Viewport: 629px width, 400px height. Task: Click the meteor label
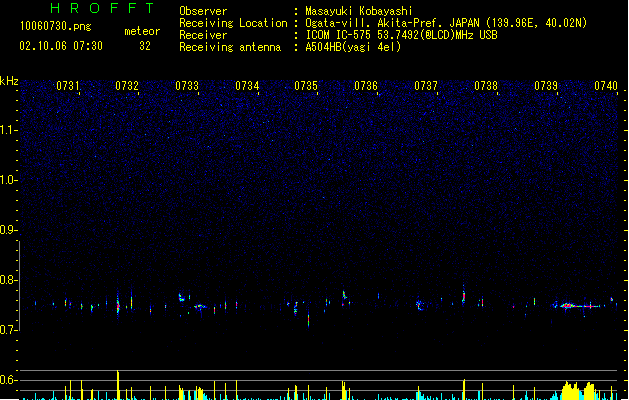(x=142, y=31)
